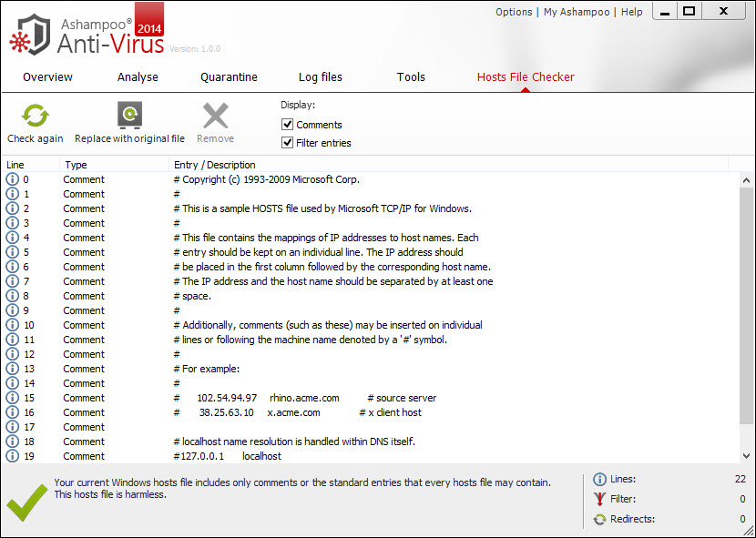The image size is (756, 538).
Task: Click info icon on line 19 row
Action: 12,456
